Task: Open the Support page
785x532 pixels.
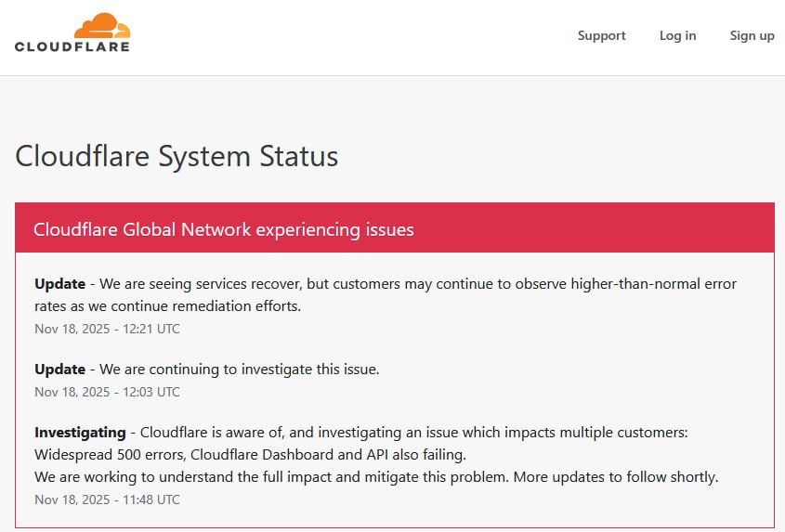Action: point(601,35)
